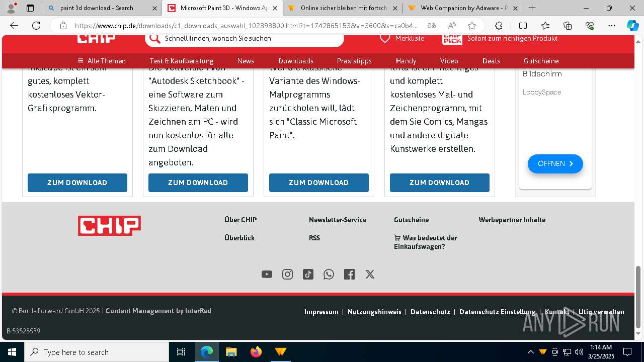Click Windows taskbar search box

(97, 352)
